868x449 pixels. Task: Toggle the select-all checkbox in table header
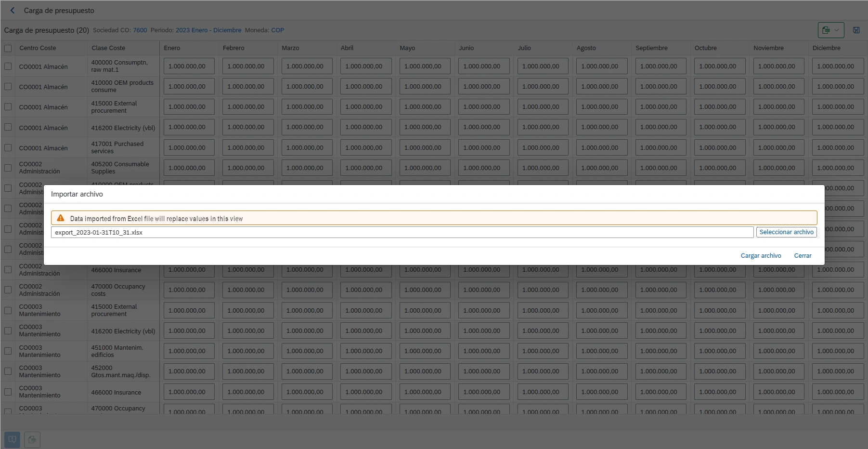click(8, 48)
